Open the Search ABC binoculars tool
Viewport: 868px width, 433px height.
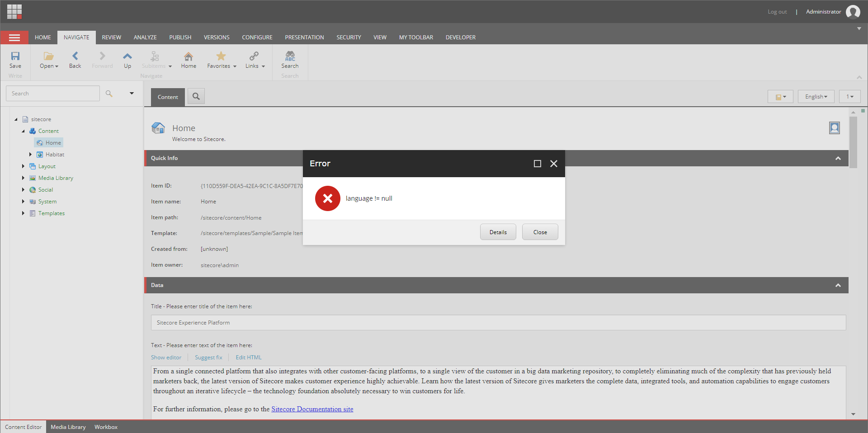[290, 56]
